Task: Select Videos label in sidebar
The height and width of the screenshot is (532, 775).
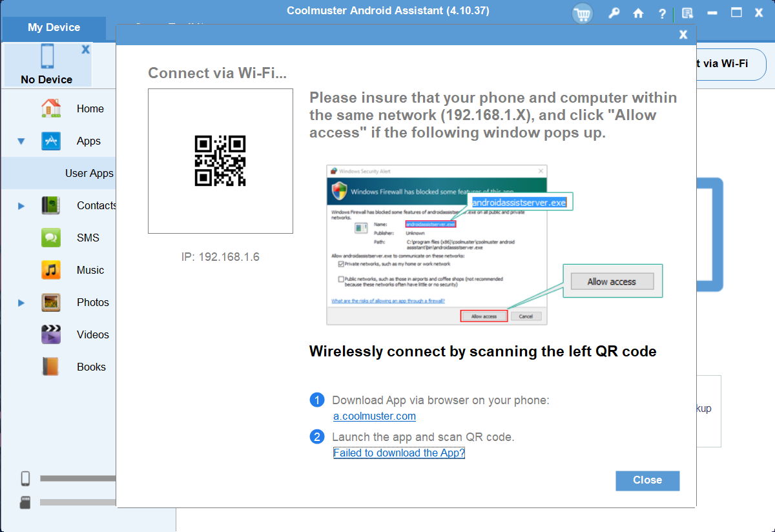Action: [93, 334]
